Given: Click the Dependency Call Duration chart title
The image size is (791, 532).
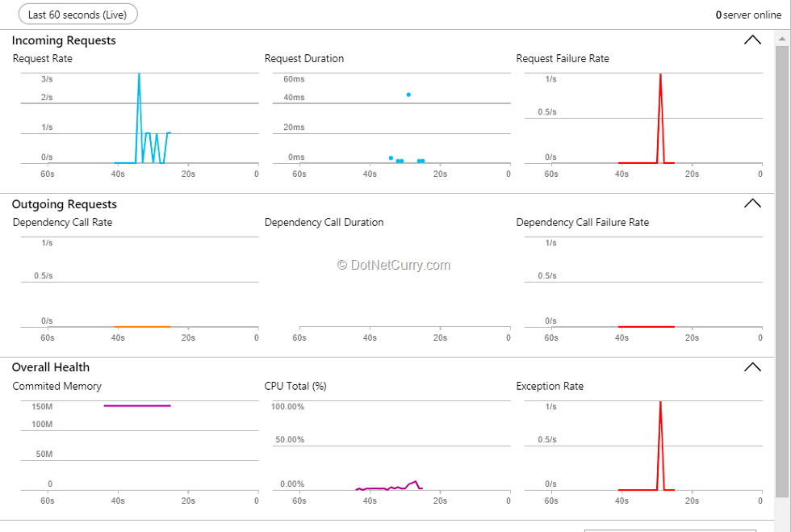Looking at the screenshot, I should (x=324, y=222).
